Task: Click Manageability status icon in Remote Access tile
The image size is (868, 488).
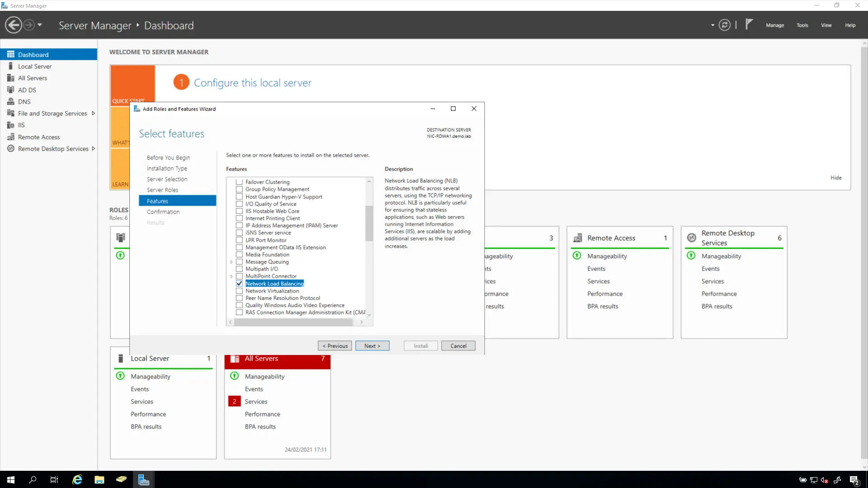Action: (577, 256)
